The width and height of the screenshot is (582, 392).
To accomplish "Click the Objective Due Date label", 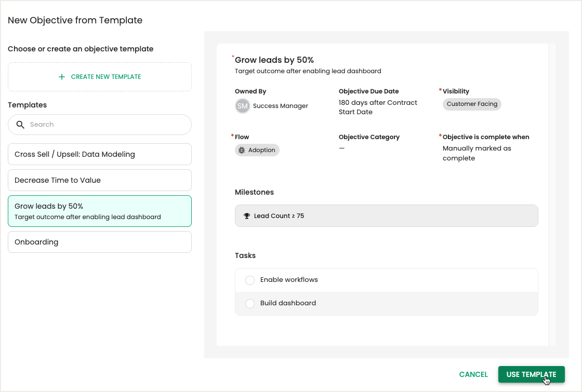I will coord(368,91).
